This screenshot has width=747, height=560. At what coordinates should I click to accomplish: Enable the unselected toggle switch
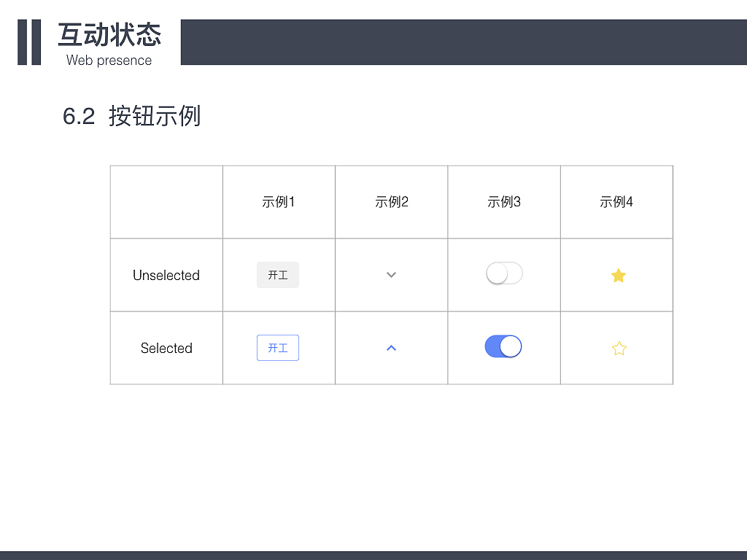[504, 273]
